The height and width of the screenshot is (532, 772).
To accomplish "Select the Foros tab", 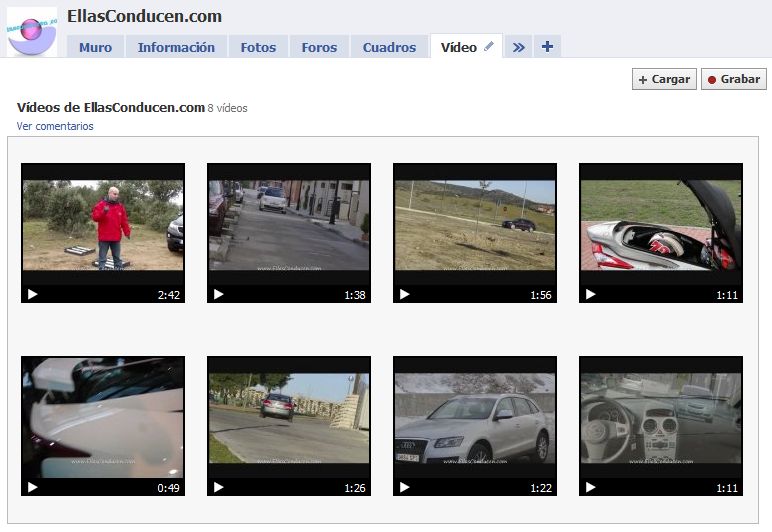I will 319,47.
